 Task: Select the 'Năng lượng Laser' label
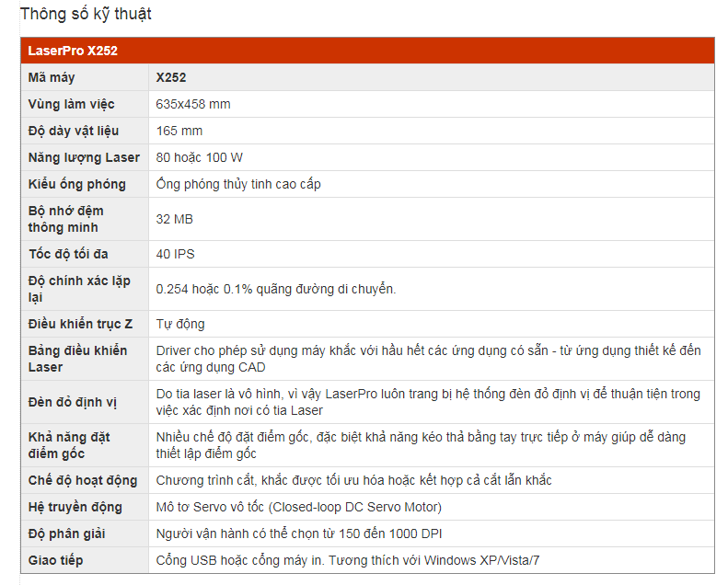[84, 157]
